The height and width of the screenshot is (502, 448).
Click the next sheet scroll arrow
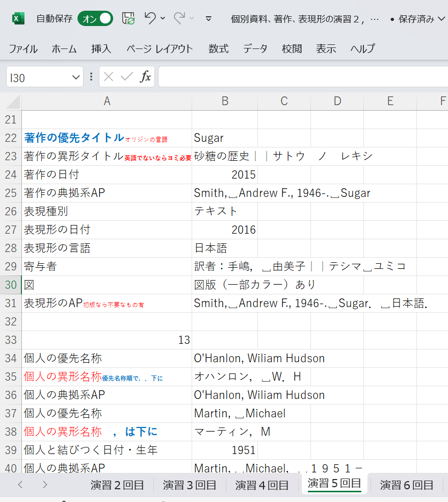pos(45,485)
